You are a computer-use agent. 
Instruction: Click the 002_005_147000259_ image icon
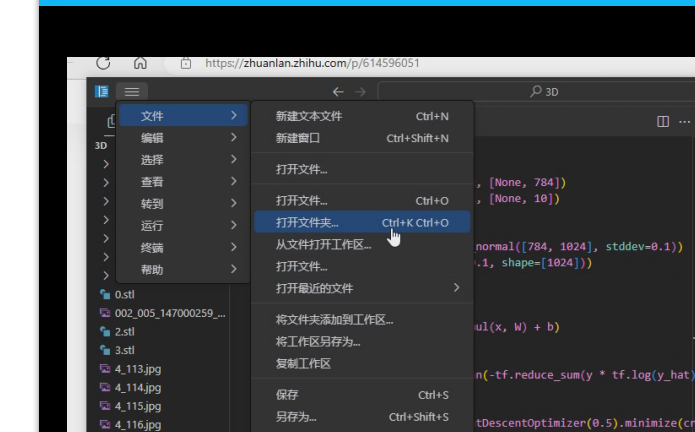pos(105,313)
